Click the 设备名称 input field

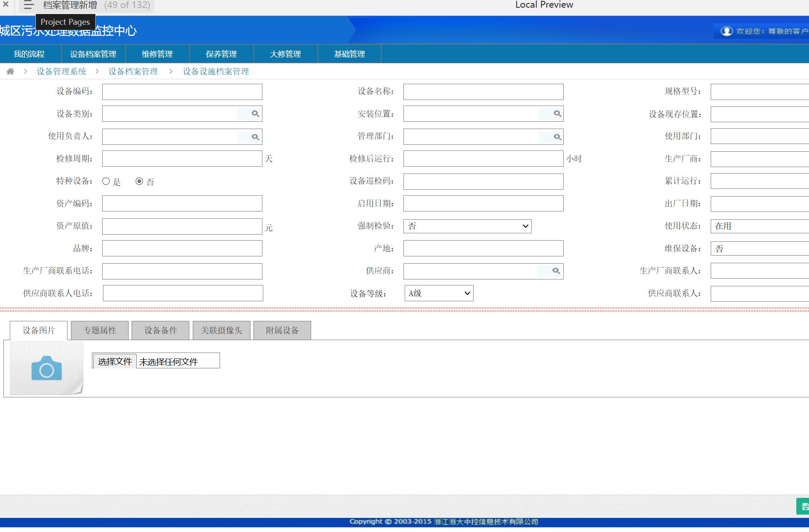(483, 92)
